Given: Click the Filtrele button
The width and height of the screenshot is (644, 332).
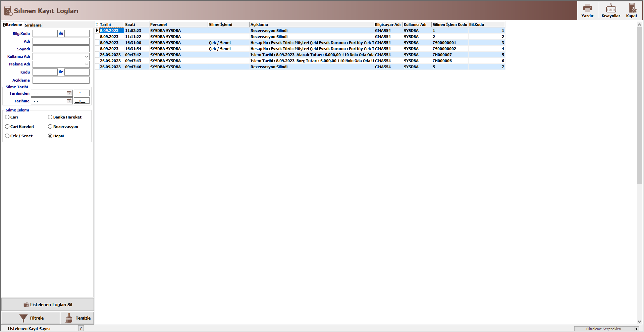Looking at the screenshot, I should point(31,318).
